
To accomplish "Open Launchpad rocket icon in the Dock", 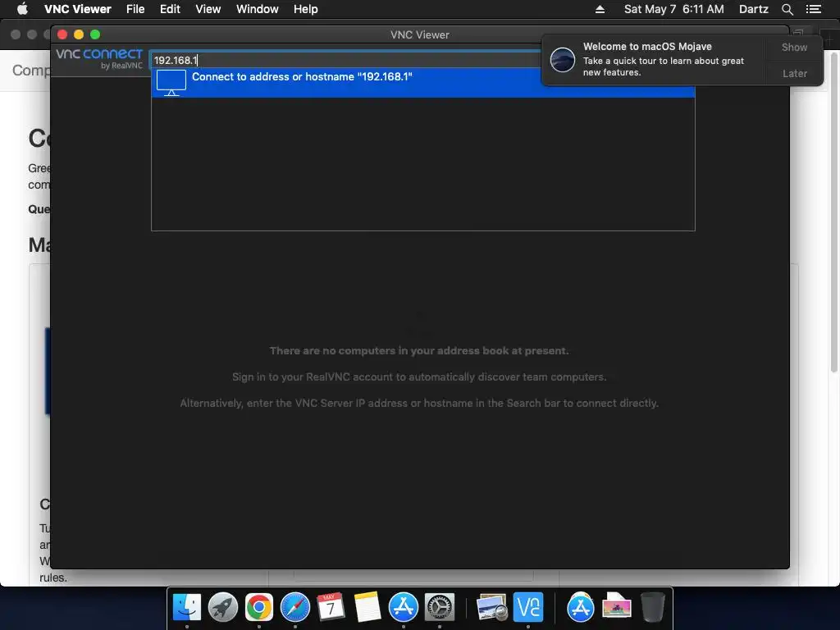I will coord(223,608).
